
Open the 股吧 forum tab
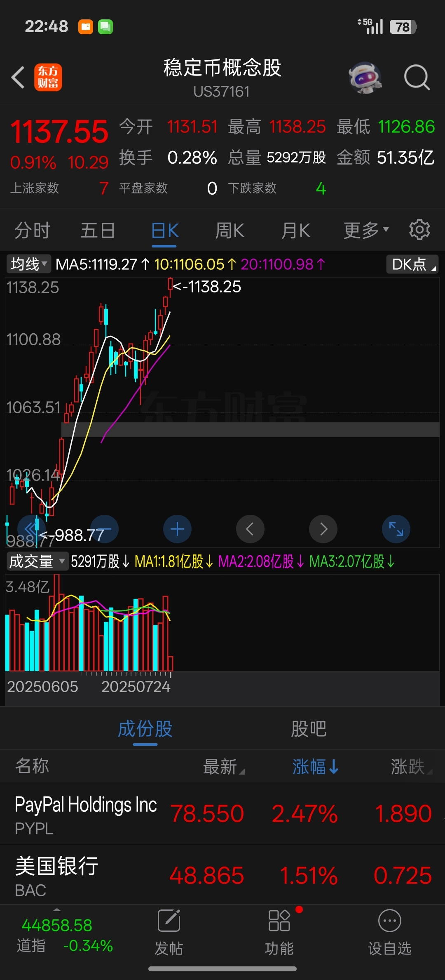coord(309,729)
